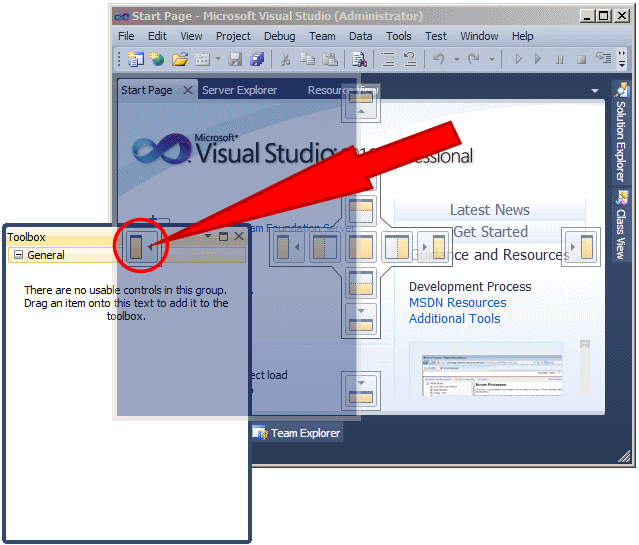Click the inner-right split guide of the center diamond
Screen dimensions: 639x545
click(397, 247)
